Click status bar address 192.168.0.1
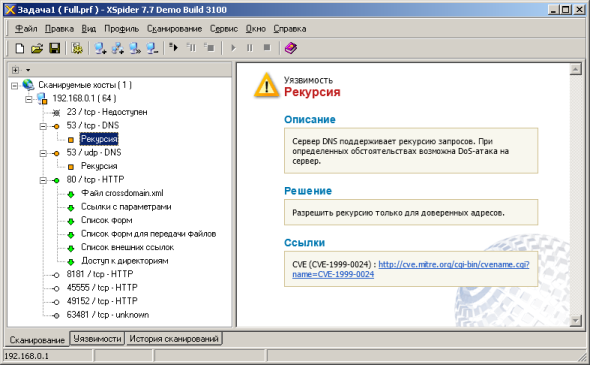The width and height of the screenshot is (590, 365). [x=26, y=356]
